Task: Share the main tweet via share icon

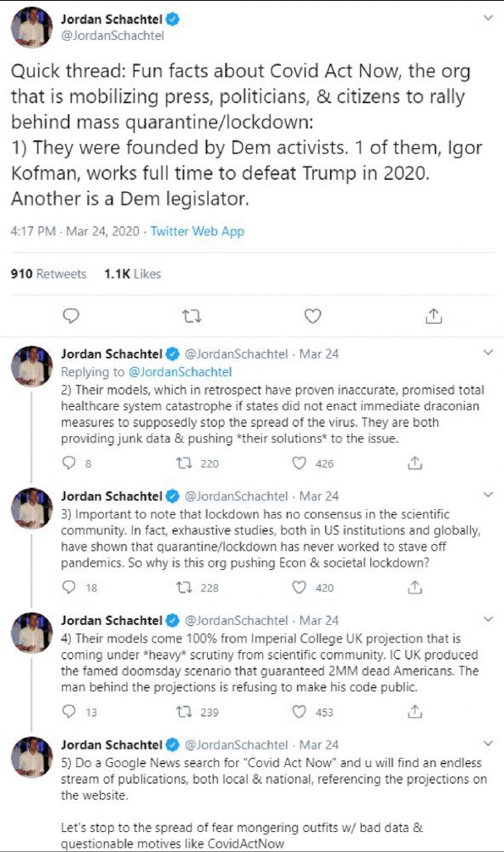Action: pyautogui.click(x=433, y=316)
